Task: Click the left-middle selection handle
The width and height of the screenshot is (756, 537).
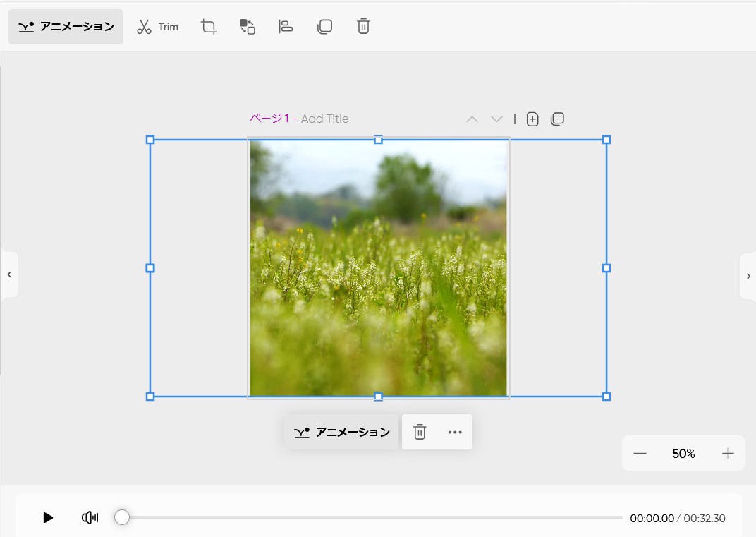Action: pyautogui.click(x=150, y=268)
